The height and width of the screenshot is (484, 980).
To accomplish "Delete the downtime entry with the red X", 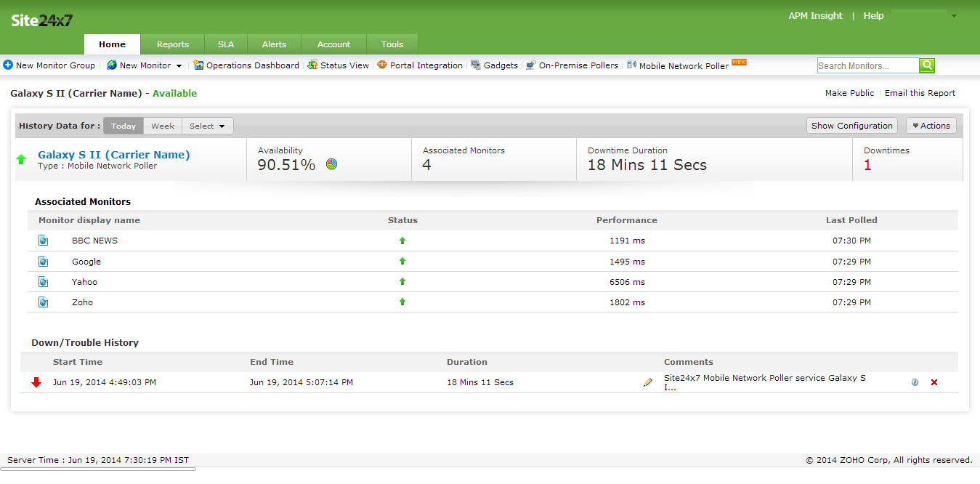I will tap(934, 382).
